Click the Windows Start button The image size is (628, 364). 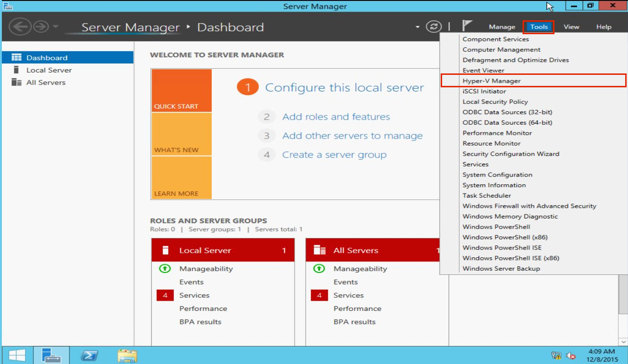tap(17, 355)
